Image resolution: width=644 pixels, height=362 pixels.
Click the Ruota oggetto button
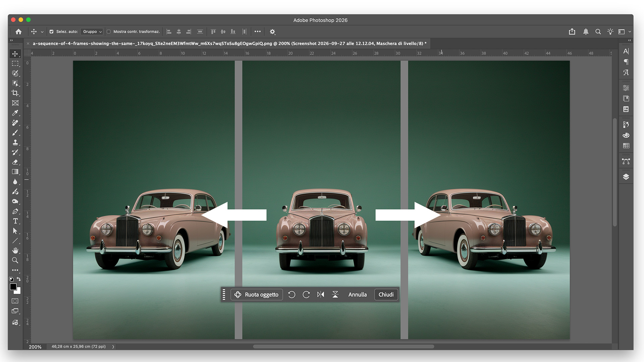(257, 294)
